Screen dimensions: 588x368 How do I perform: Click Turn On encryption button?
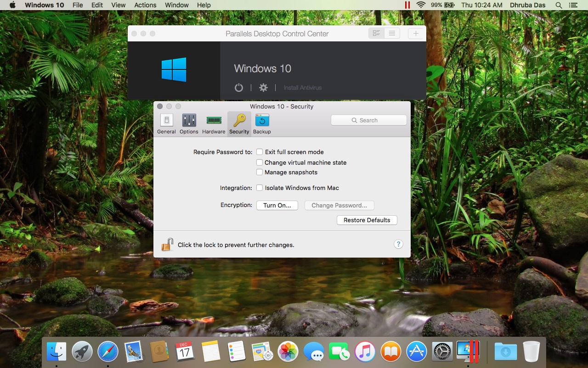[x=277, y=205]
